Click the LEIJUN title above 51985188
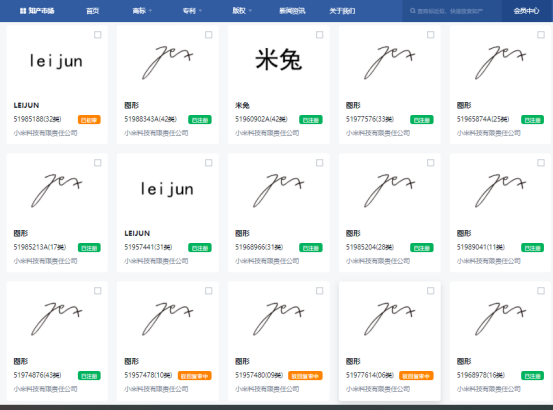The width and height of the screenshot is (553, 410). click(26, 105)
